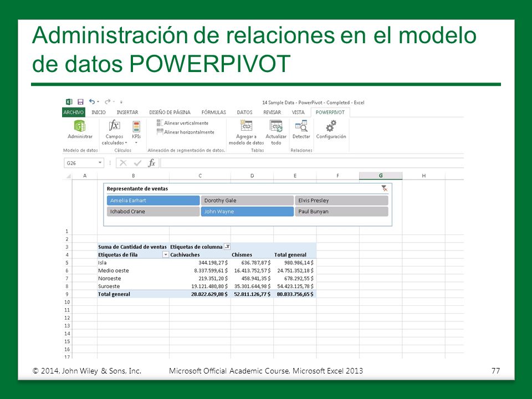Open PowerPivot Configuración settings
Image resolution: width=532 pixels, height=399 pixels.
331,130
